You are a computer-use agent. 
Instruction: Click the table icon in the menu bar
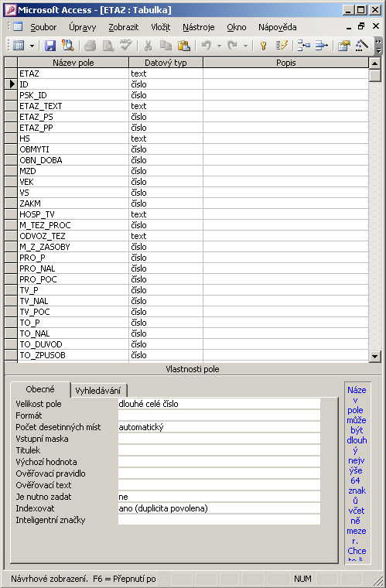click(x=18, y=27)
